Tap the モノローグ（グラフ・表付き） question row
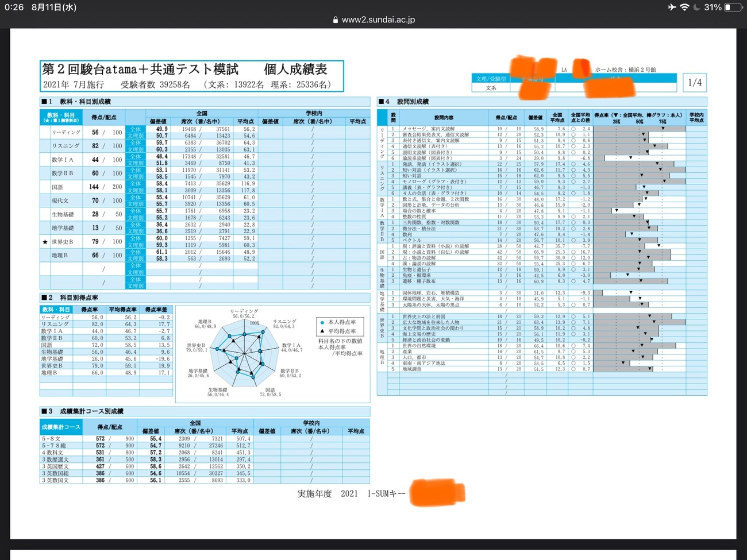 coord(547,181)
